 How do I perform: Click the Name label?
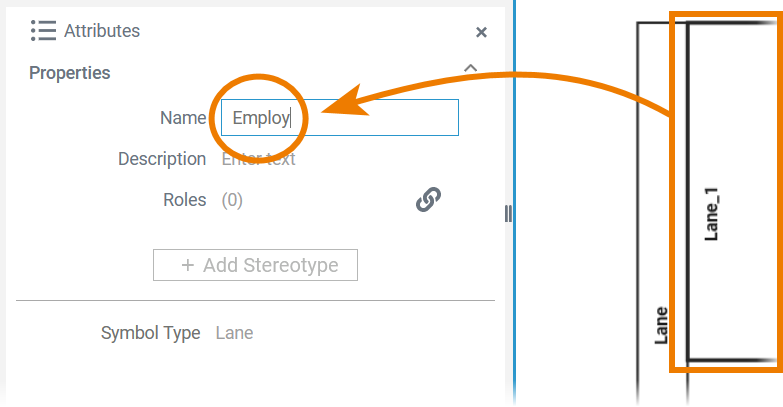tap(183, 117)
